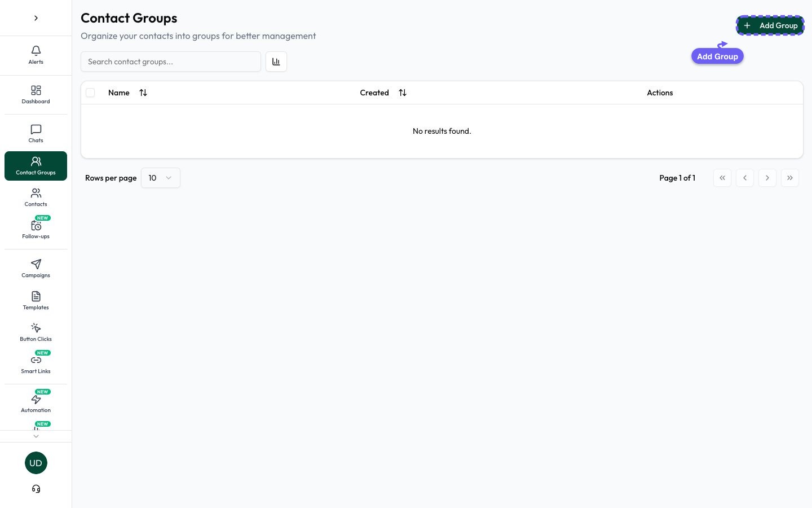Open Smart Links in the sidebar

click(x=36, y=365)
